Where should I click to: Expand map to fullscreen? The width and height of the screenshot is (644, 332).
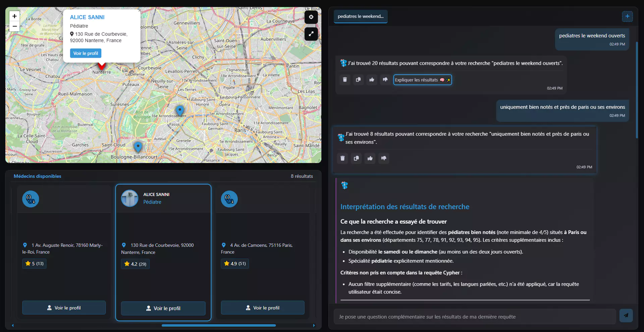click(x=311, y=34)
